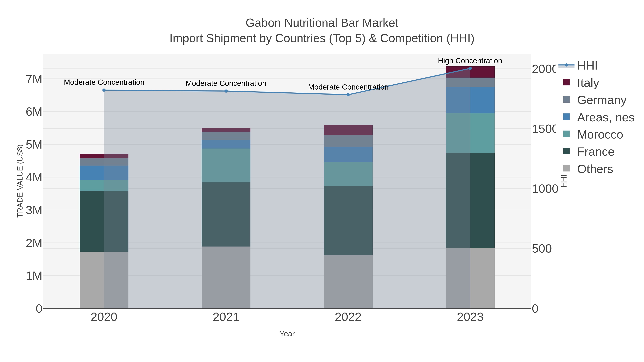Click the 4M tick on the left axis
Screen dimensions: 644x362
tap(34, 177)
